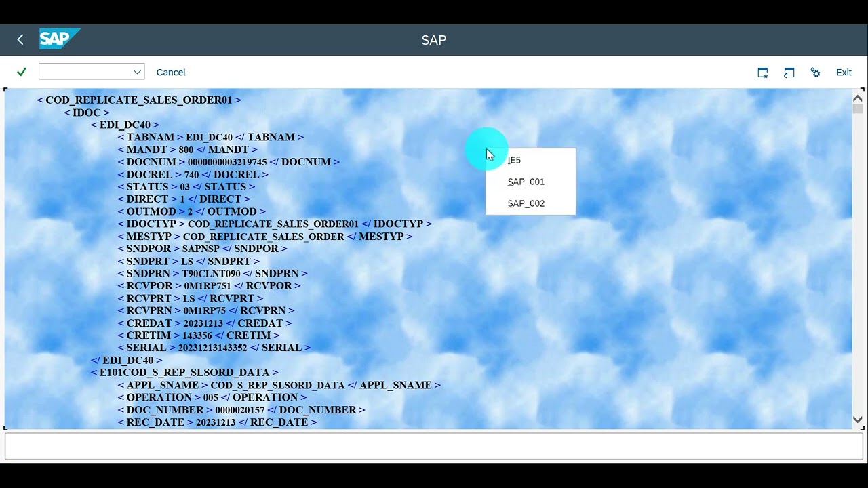Click the MESTYP line
868x488 pixels.
click(265, 237)
